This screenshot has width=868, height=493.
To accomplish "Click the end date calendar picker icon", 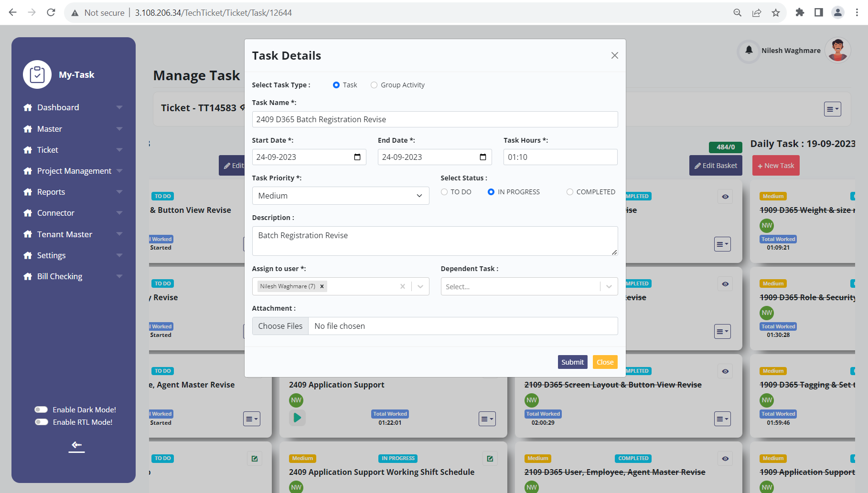I will tap(483, 157).
